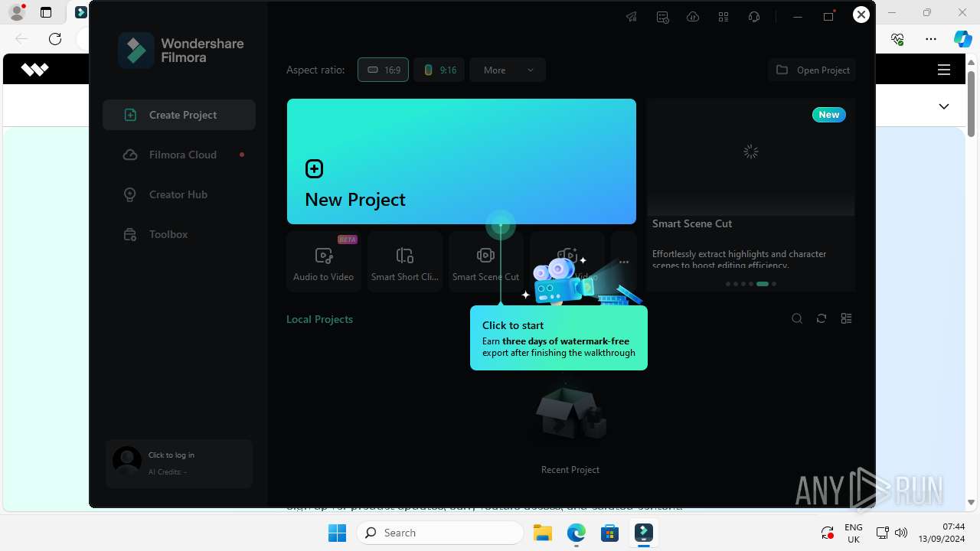The image size is (980, 551).
Task: Open the task list icon in the title bar
Action: 663,17
